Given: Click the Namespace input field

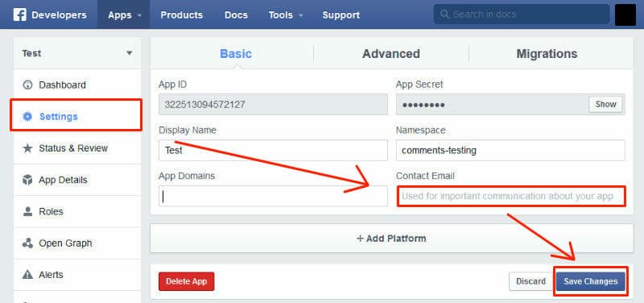Looking at the screenshot, I should pyautogui.click(x=510, y=151).
